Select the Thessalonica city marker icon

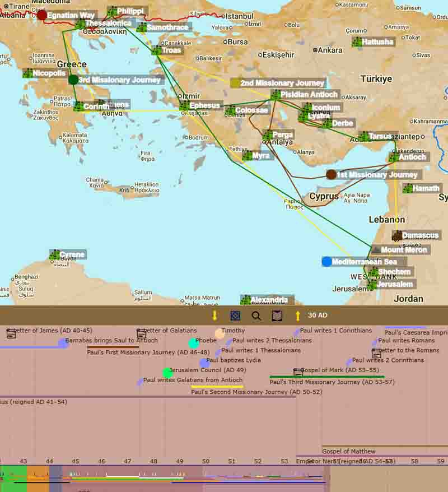coord(81,24)
